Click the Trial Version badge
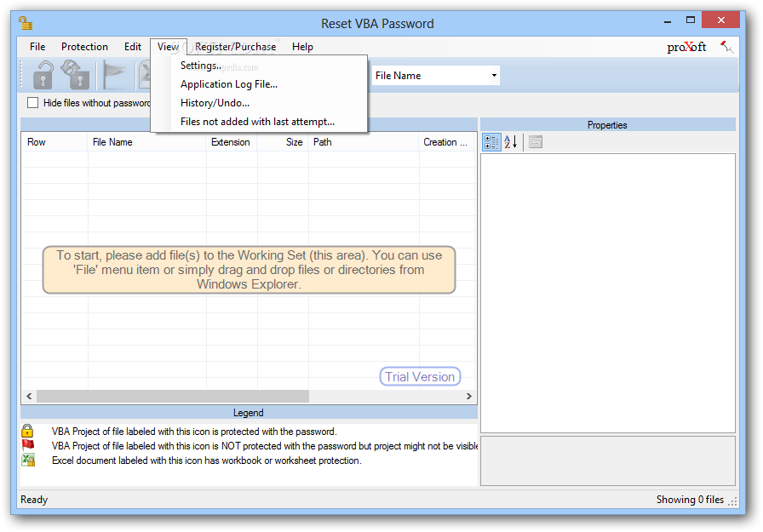This screenshot has height=532, width=763. click(x=420, y=376)
